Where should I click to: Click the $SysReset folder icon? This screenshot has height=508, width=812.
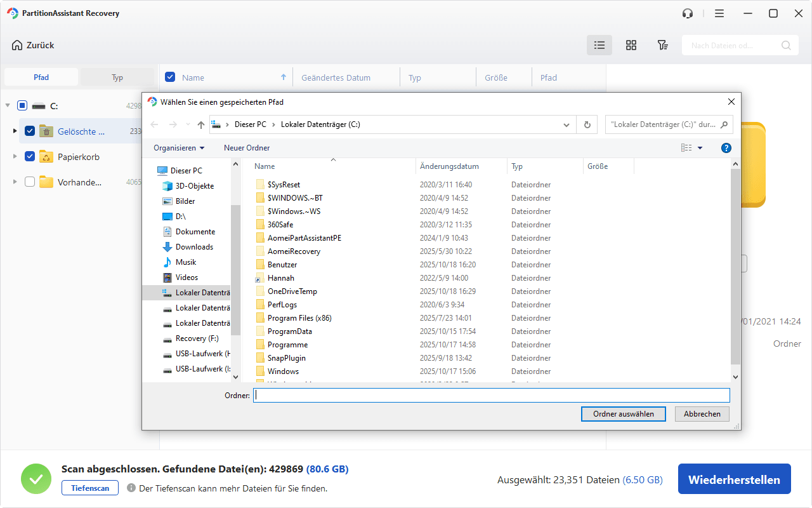[260, 185]
